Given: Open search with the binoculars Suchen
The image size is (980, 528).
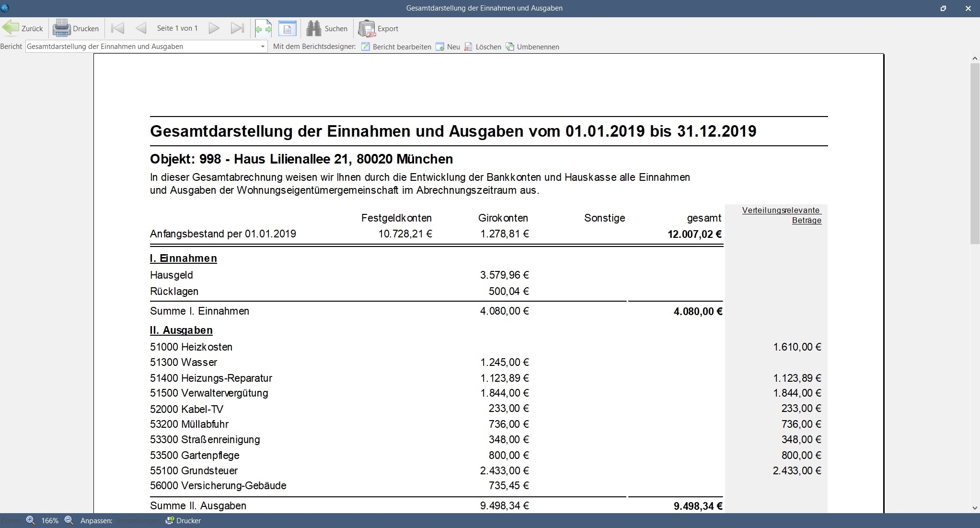Looking at the screenshot, I should tap(327, 28).
